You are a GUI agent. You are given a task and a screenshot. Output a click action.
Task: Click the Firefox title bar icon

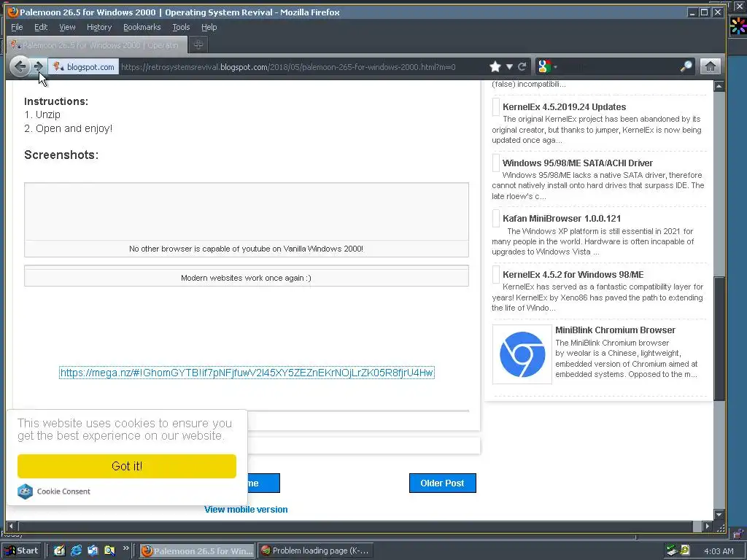pyautogui.click(x=13, y=12)
